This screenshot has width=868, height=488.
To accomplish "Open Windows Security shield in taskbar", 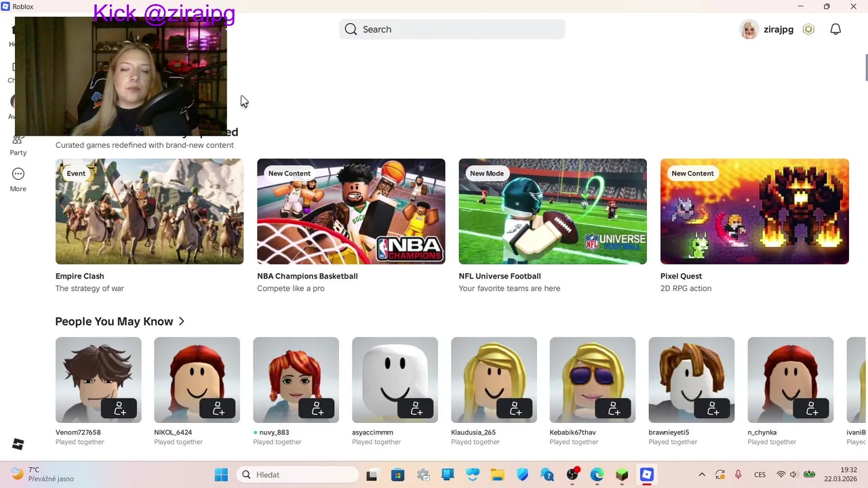I will point(522,474).
